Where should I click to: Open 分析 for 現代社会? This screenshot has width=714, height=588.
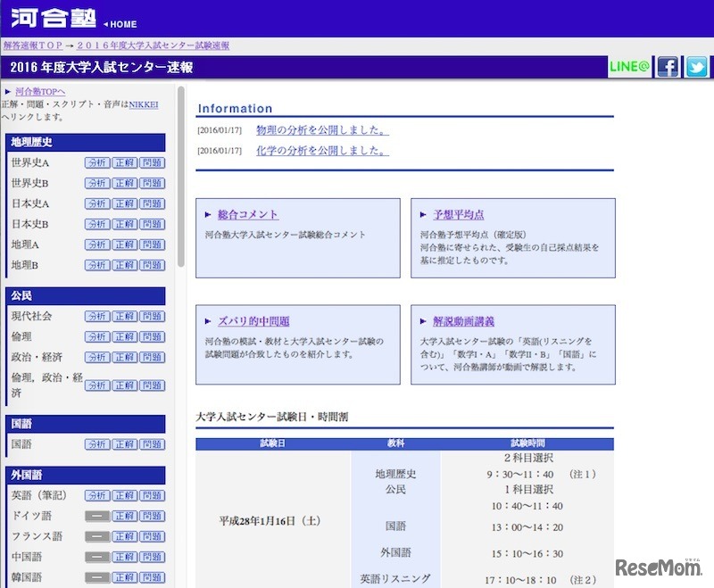pos(96,316)
